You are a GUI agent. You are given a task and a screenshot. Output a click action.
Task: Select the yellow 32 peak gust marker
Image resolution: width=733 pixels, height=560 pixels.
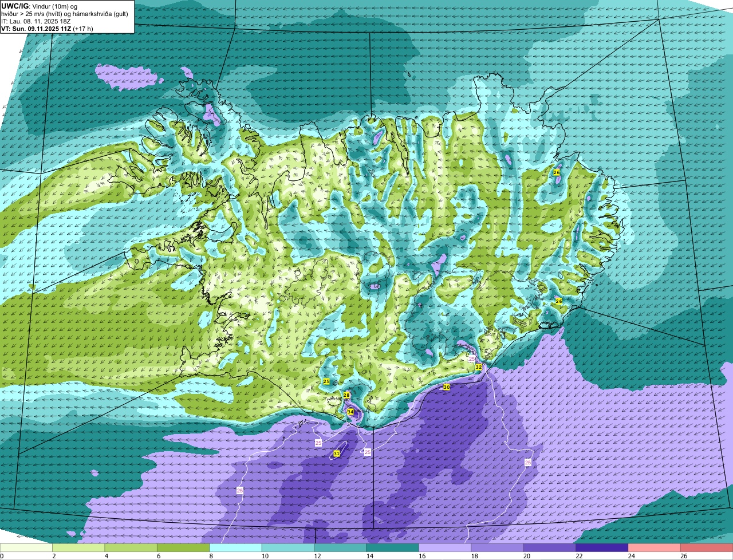point(478,366)
